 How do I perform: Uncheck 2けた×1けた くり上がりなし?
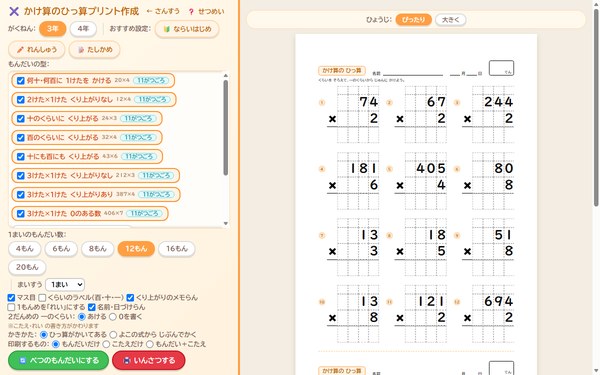[x=21, y=99]
